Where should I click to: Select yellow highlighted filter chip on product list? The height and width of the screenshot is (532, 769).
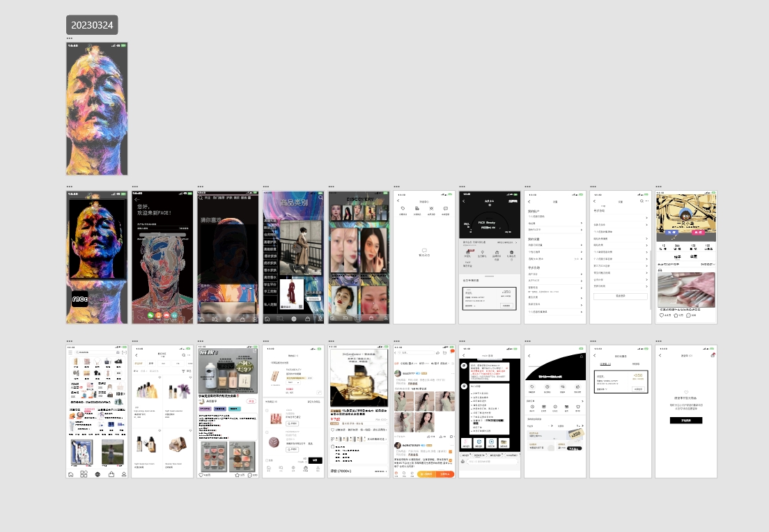click(x=139, y=363)
